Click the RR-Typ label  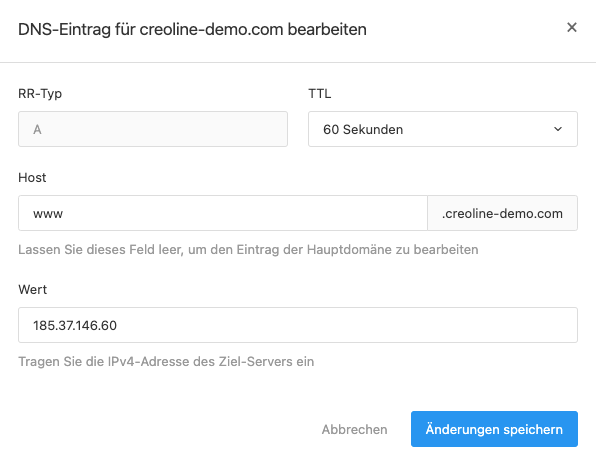(x=40, y=94)
